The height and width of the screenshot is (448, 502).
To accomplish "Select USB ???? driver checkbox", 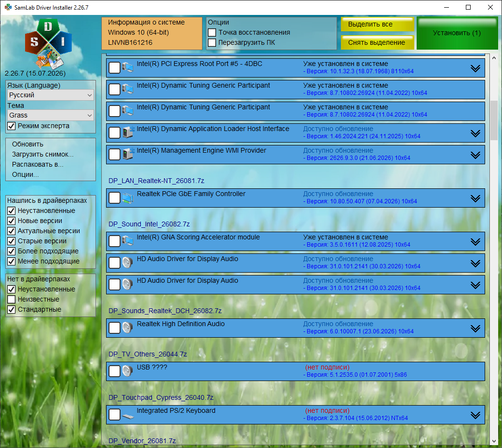I will 114,371.
